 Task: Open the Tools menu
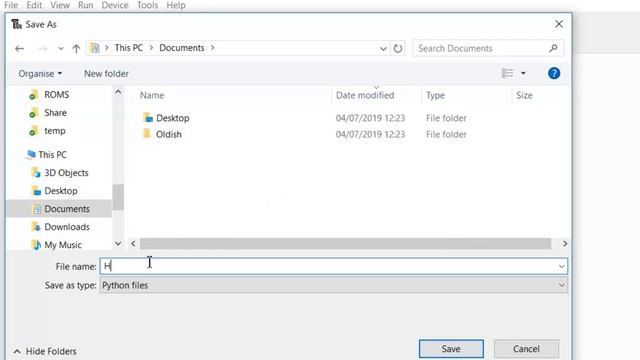147,5
